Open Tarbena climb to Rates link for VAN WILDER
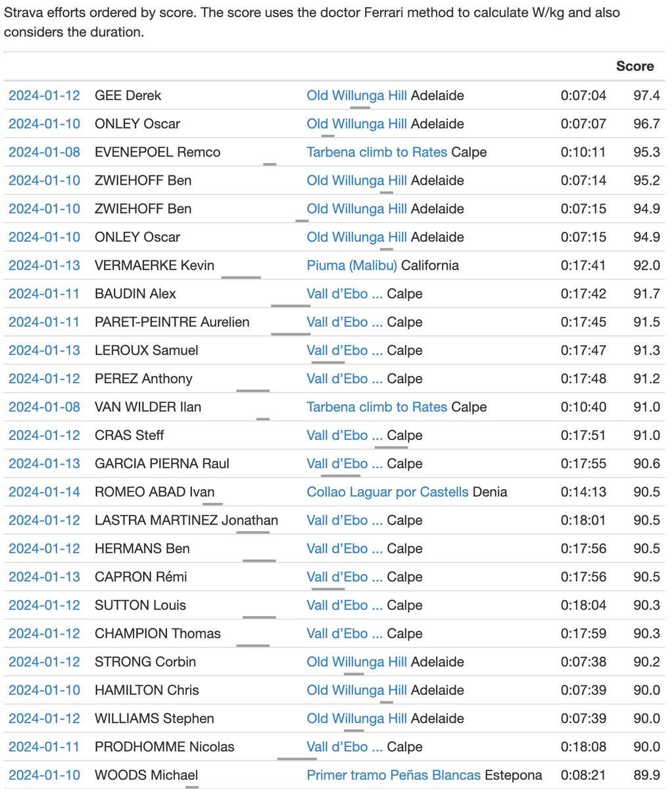Image resolution: width=672 pixels, height=789 pixels. (x=377, y=406)
